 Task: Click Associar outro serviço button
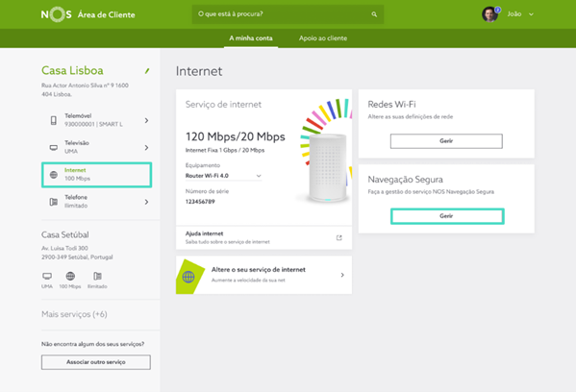coord(96,362)
